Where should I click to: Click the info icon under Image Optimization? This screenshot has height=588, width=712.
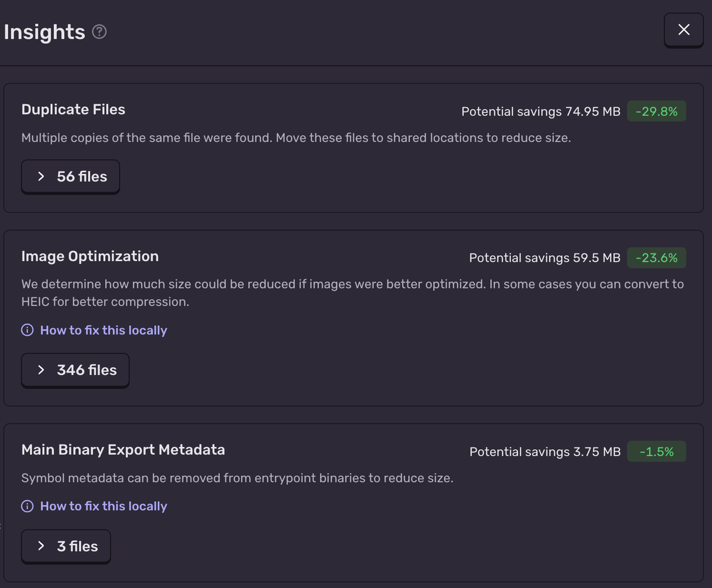(x=27, y=330)
